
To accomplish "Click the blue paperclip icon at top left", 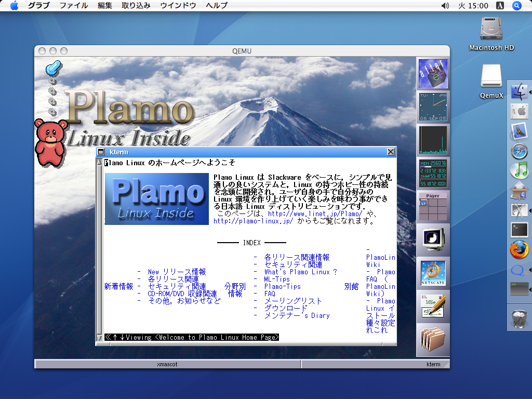I will click(54, 68).
